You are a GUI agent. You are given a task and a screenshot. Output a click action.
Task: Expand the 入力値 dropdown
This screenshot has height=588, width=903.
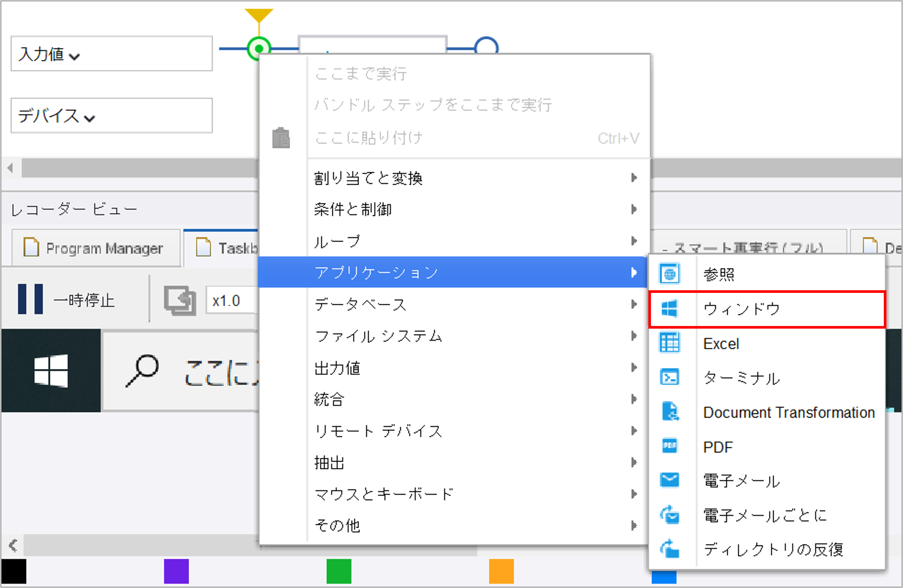tap(49, 55)
